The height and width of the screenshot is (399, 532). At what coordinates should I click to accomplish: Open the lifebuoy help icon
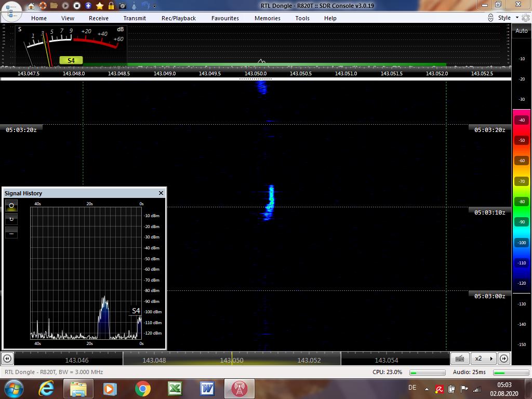coord(43,6)
